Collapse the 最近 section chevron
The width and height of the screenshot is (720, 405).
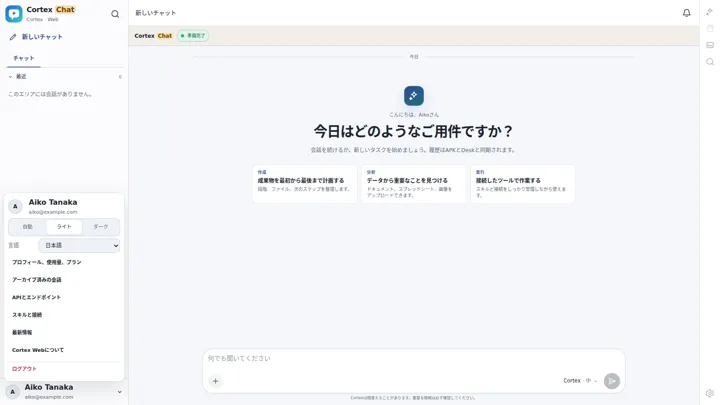click(x=10, y=77)
